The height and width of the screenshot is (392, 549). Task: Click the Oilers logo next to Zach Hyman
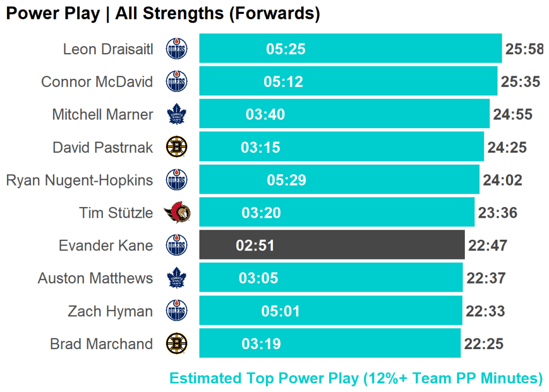177,311
